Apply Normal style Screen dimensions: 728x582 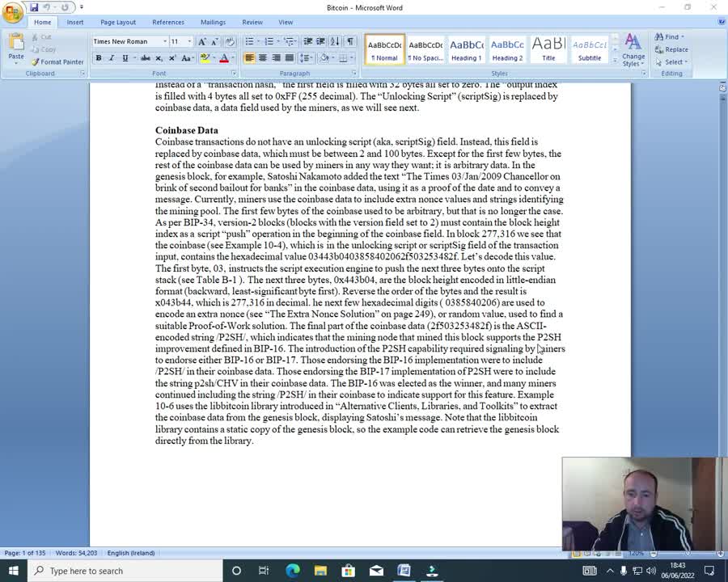point(384,49)
